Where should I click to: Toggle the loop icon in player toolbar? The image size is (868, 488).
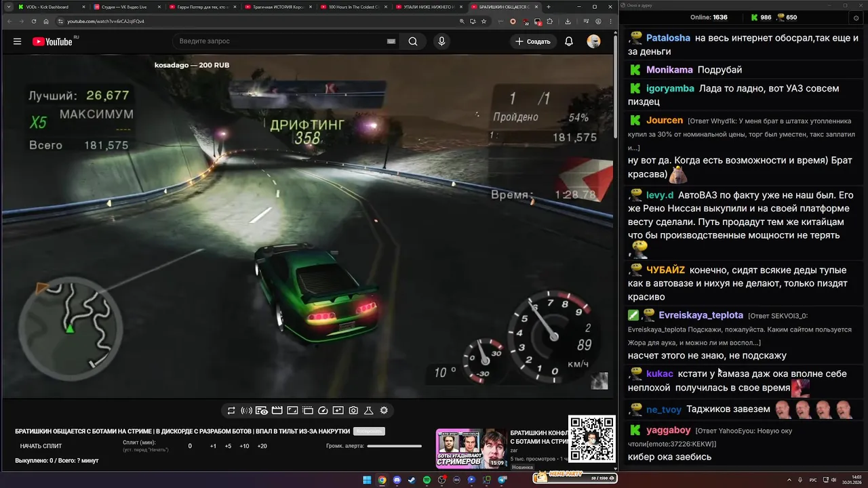[231, 410]
